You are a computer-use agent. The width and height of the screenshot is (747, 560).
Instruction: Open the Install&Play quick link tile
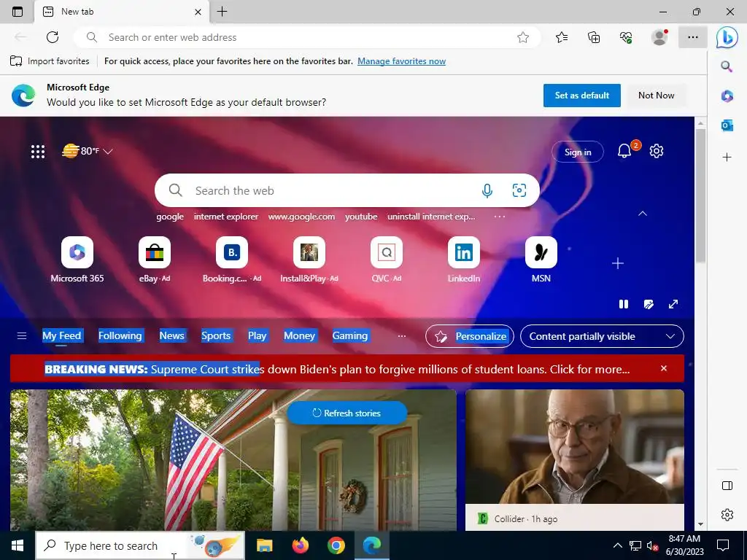(x=309, y=260)
